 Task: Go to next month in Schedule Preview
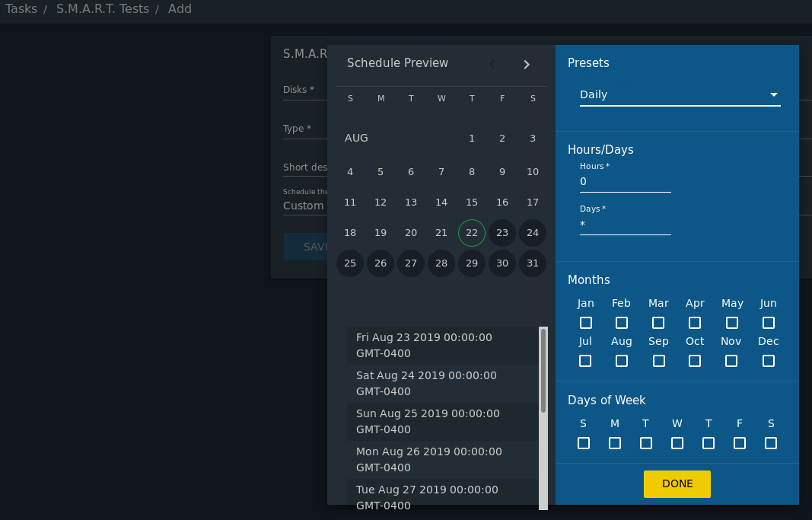pos(526,64)
